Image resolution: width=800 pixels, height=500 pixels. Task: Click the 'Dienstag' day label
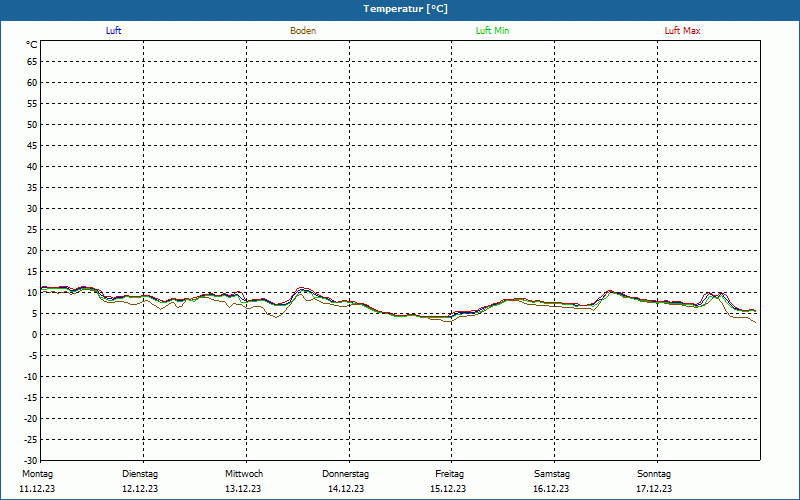[x=140, y=474]
